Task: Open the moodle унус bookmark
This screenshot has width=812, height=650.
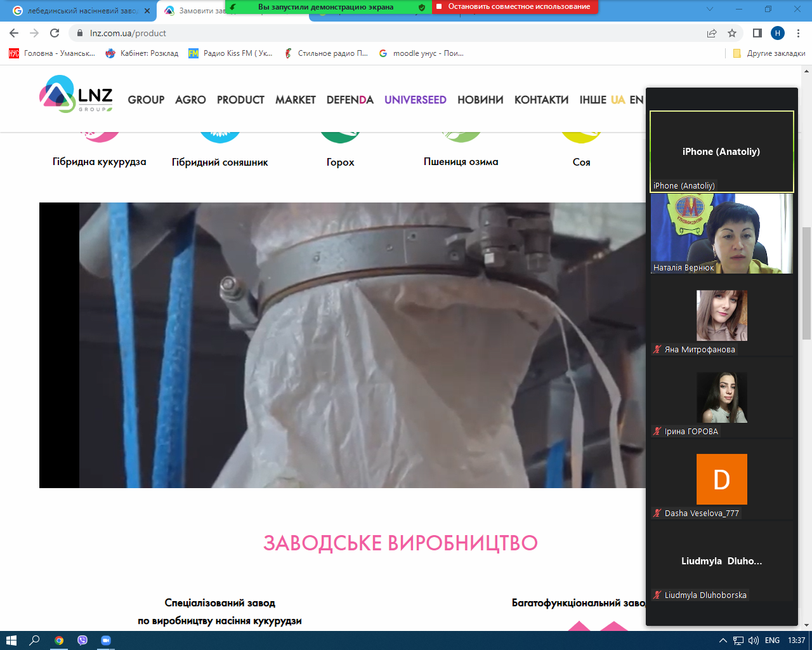Action: point(421,53)
